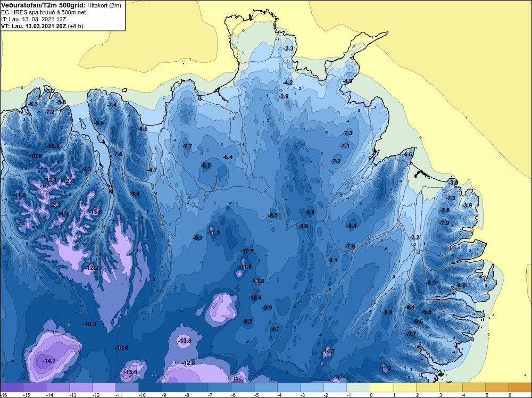Pick the legend swatch between -1 and 0
The height and width of the screenshot is (398, 532).
point(358,387)
